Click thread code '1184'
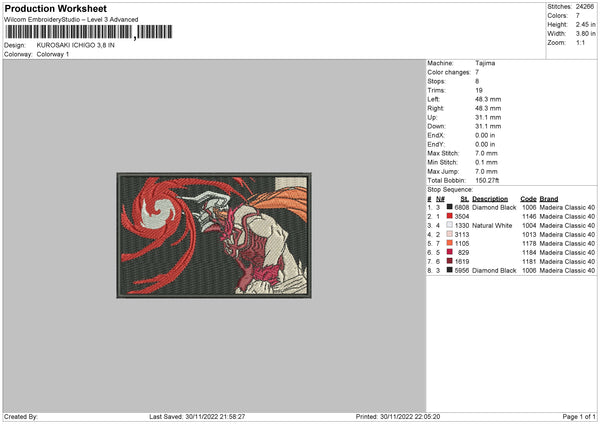600x424 pixels. pos(529,253)
